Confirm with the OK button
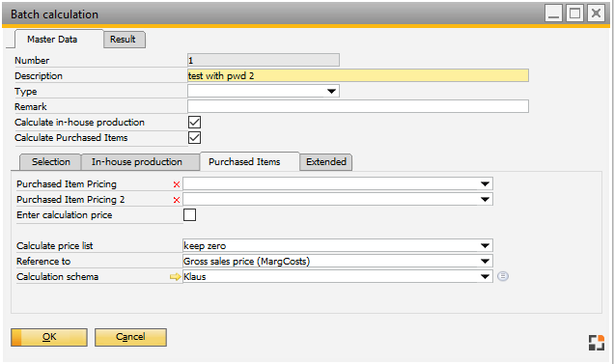Viewport: 614px width, 364px height. click(x=49, y=337)
